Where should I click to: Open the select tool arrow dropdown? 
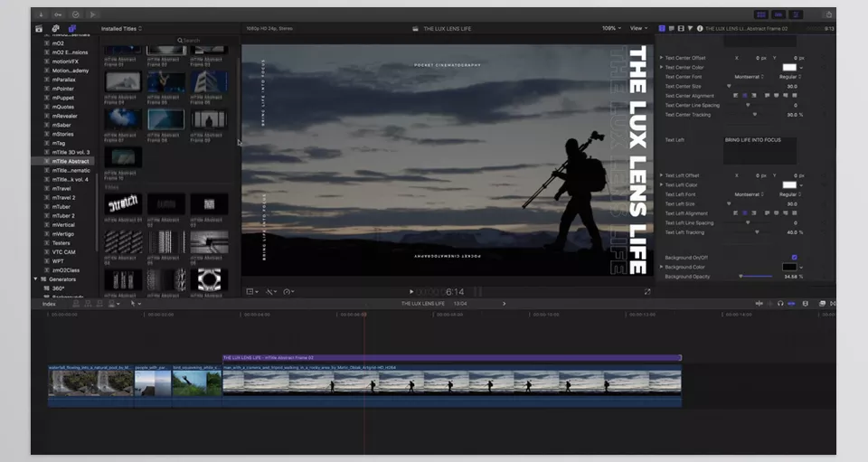click(136, 304)
